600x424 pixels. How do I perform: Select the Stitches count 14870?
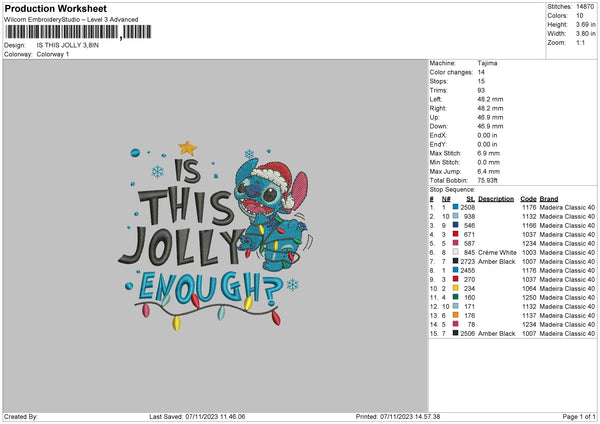tap(585, 7)
